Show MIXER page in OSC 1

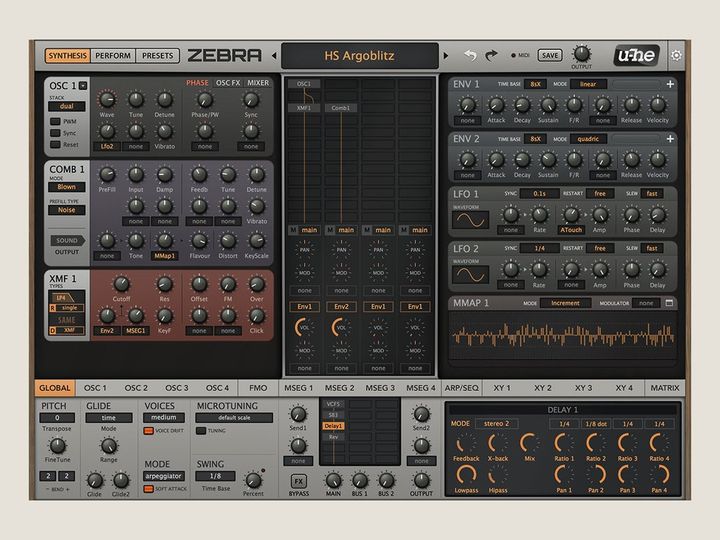pos(258,83)
